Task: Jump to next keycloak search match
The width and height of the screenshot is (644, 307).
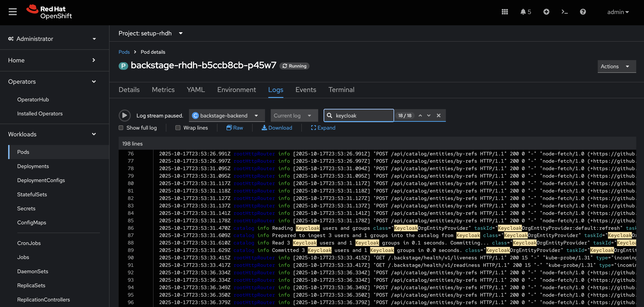Action: [x=429, y=116]
